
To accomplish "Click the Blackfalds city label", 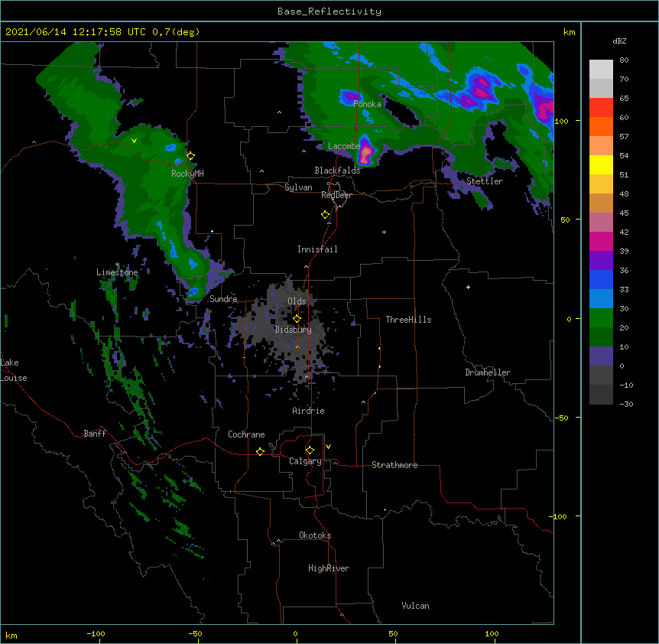I will pos(337,171).
